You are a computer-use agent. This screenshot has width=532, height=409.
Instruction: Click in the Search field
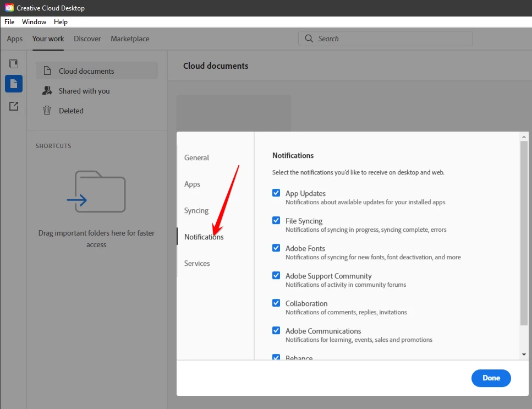click(386, 39)
